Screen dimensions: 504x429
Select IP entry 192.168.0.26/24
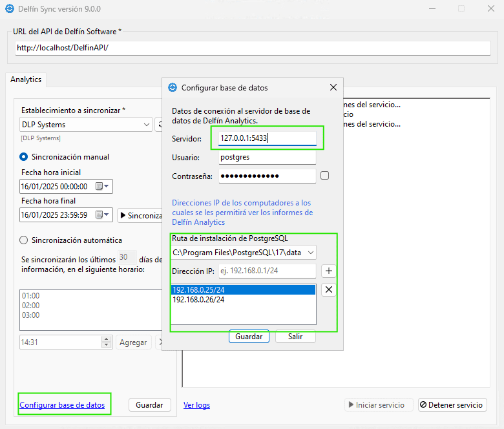(x=243, y=300)
